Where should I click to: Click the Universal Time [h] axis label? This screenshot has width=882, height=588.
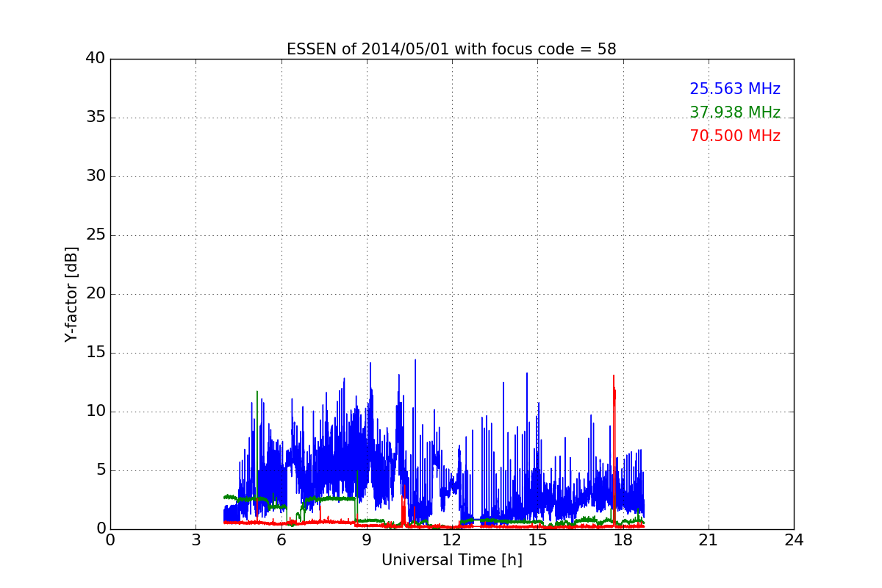pyautogui.click(x=451, y=560)
